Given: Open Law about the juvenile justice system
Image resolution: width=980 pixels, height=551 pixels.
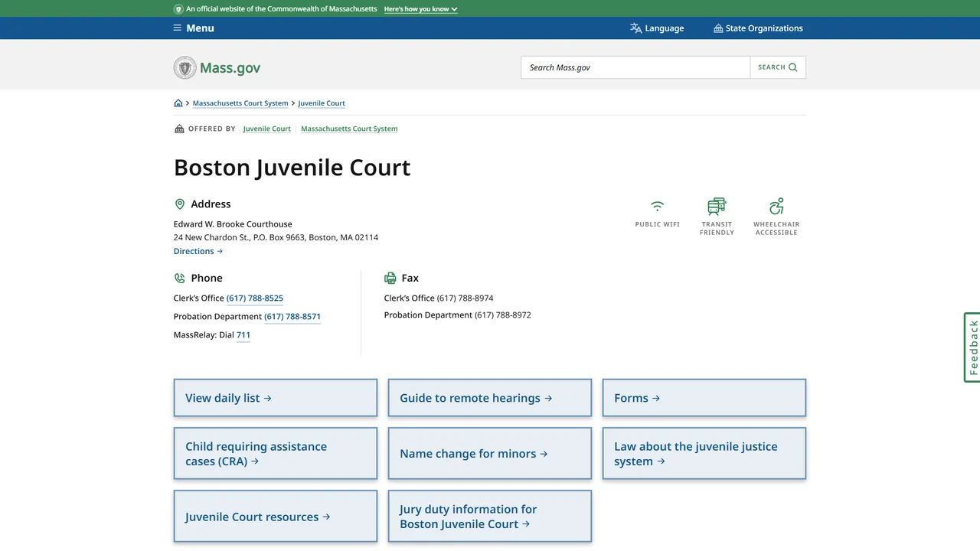Looking at the screenshot, I should coord(704,454).
